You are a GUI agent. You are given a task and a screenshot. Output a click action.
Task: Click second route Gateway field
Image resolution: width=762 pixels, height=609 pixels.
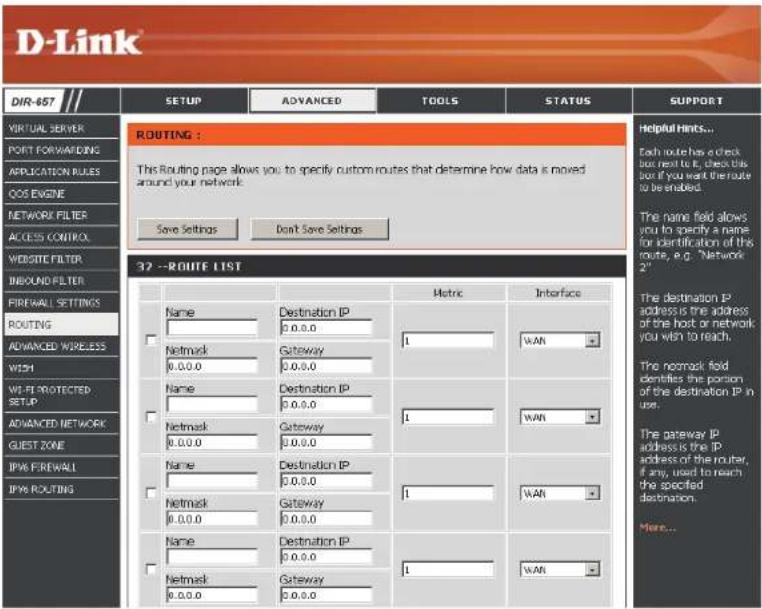pyautogui.click(x=326, y=442)
